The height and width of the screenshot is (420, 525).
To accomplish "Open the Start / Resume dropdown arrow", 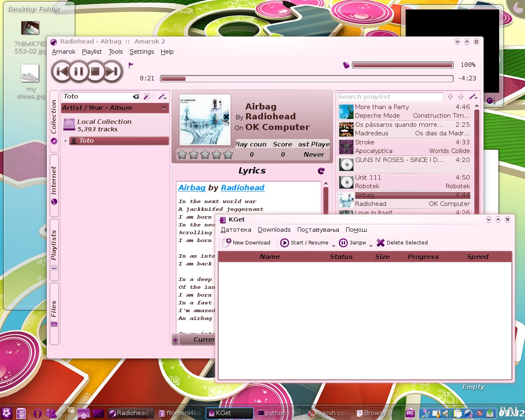I will [x=333, y=245].
